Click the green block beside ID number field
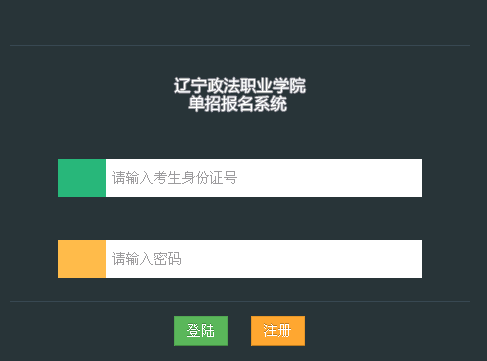The width and height of the screenshot is (487, 361). click(x=82, y=178)
